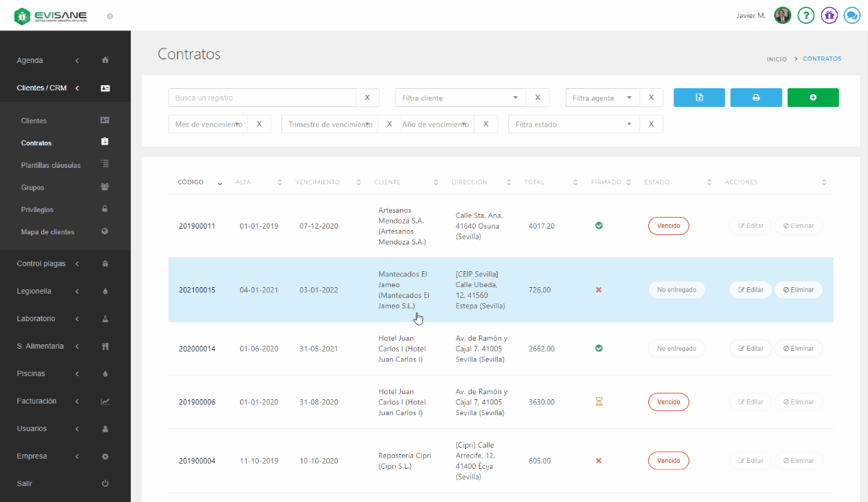Go to Mapa de clientes
Viewport: 868px width, 502px height.
coord(48,232)
